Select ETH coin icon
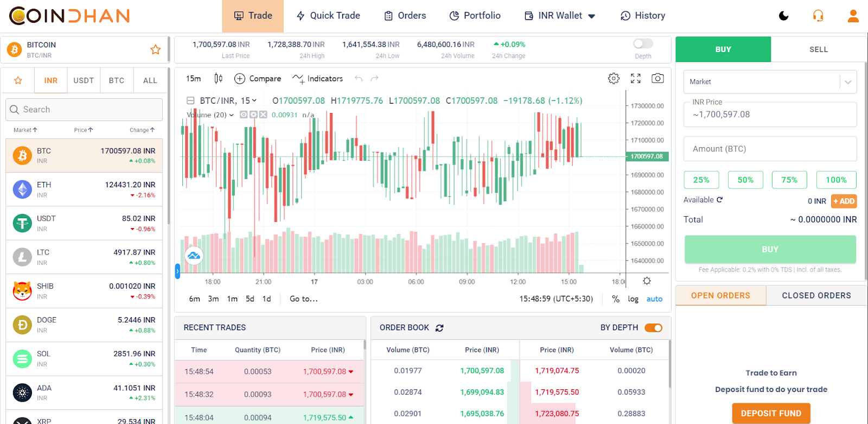 (x=22, y=189)
